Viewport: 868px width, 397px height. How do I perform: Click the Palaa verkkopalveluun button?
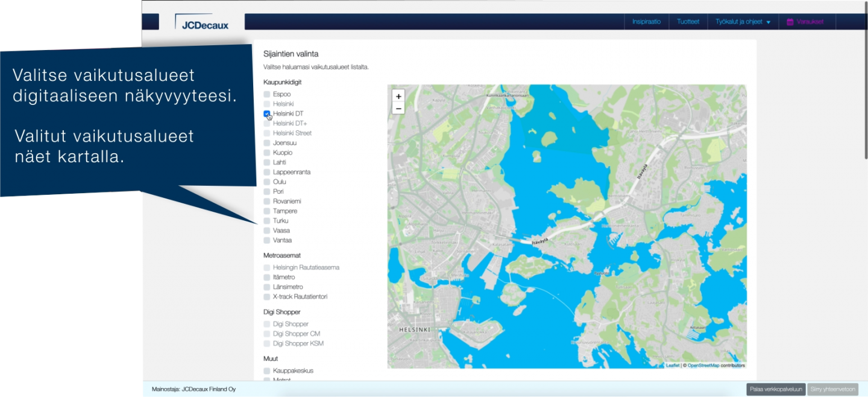pyautogui.click(x=776, y=389)
